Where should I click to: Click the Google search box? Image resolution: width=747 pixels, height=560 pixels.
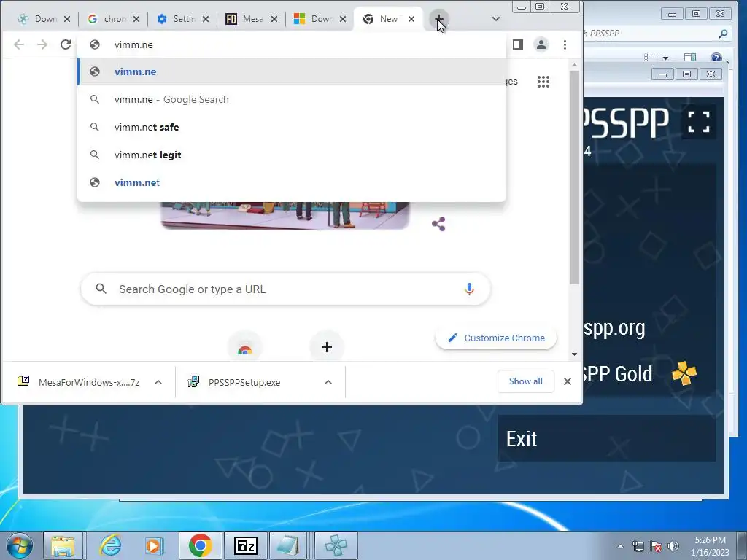point(286,289)
